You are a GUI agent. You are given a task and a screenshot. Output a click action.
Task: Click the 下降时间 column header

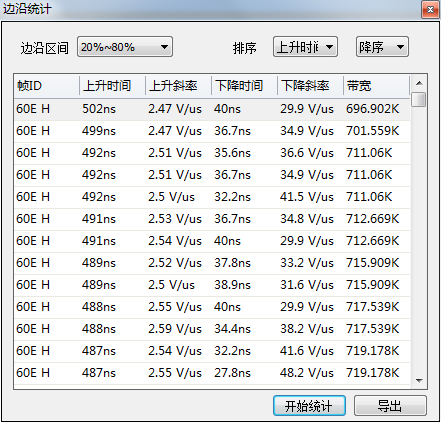point(244,86)
